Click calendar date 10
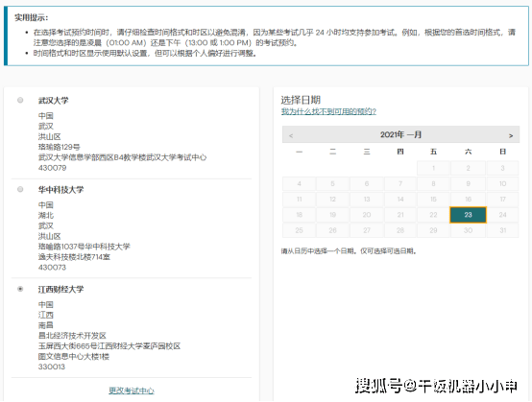Screen dimensions: 532x402 502,183
